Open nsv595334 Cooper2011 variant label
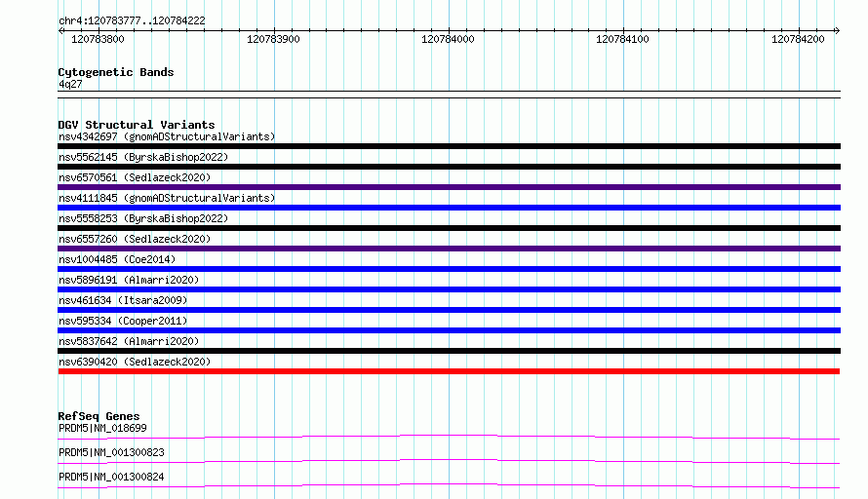This screenshot has width=868, height=499. pyautogui.click(x=123, y=321)
